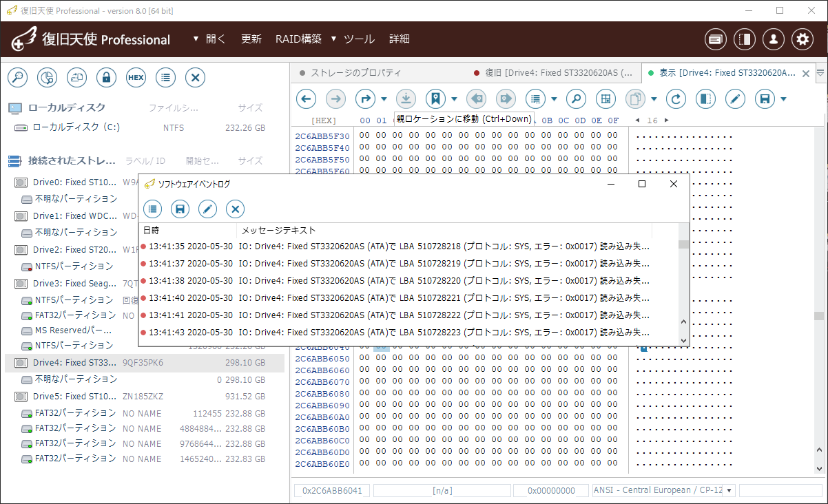Click the magnifier search icon in hex toolbar

click(x=576, y=99)
